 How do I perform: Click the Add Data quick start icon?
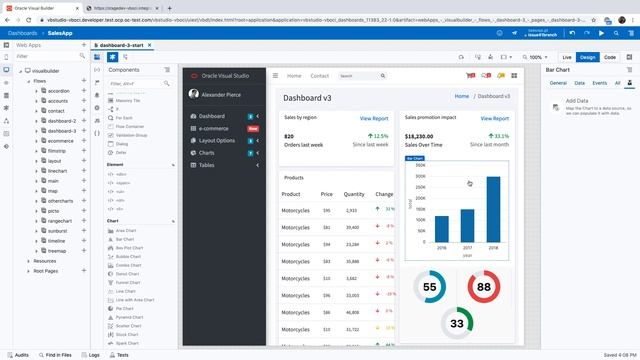tap(556, 107)
